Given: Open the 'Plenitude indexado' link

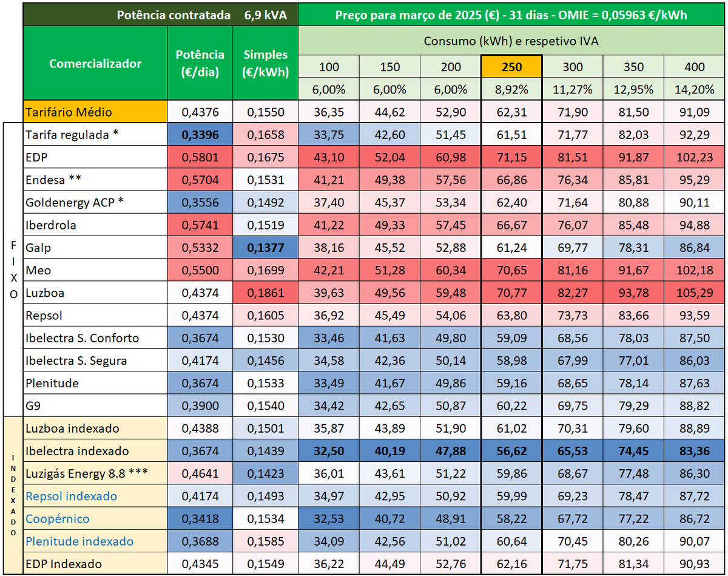Looking at the screenshot, I should pyautogui.click(x=79, y=541).
